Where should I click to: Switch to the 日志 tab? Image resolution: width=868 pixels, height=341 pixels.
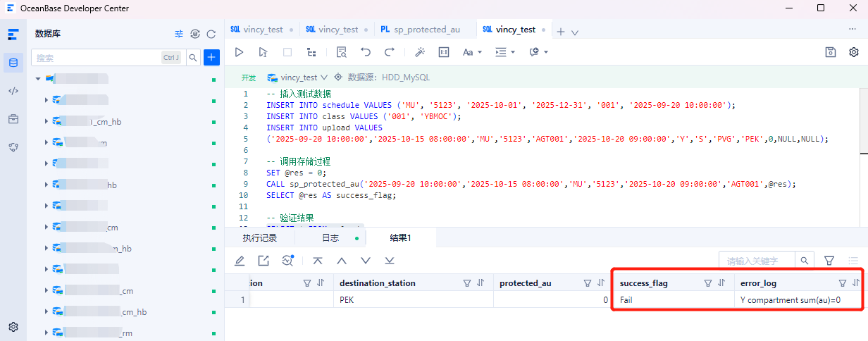330,238
